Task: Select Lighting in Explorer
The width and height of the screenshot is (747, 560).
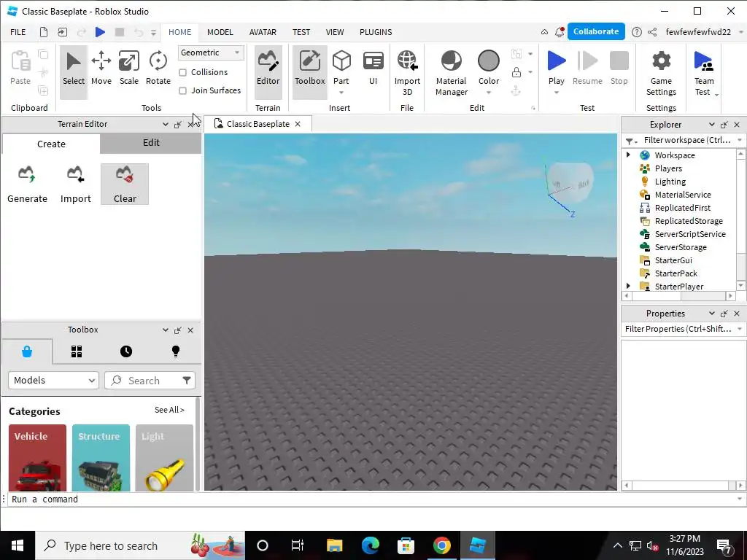Action: click(x=670, y=182)
